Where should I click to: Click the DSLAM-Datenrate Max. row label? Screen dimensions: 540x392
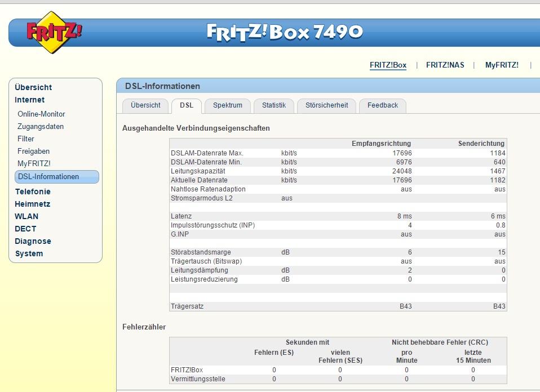click(207, 153)
